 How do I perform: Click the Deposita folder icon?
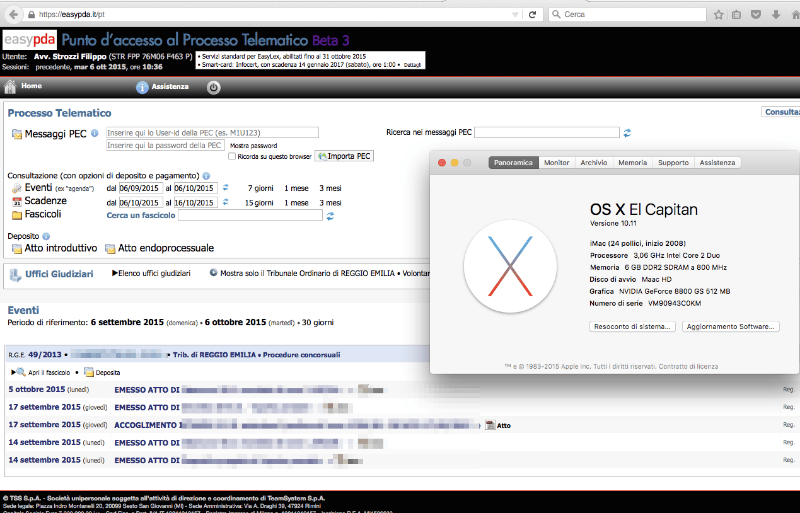[89, 372]
